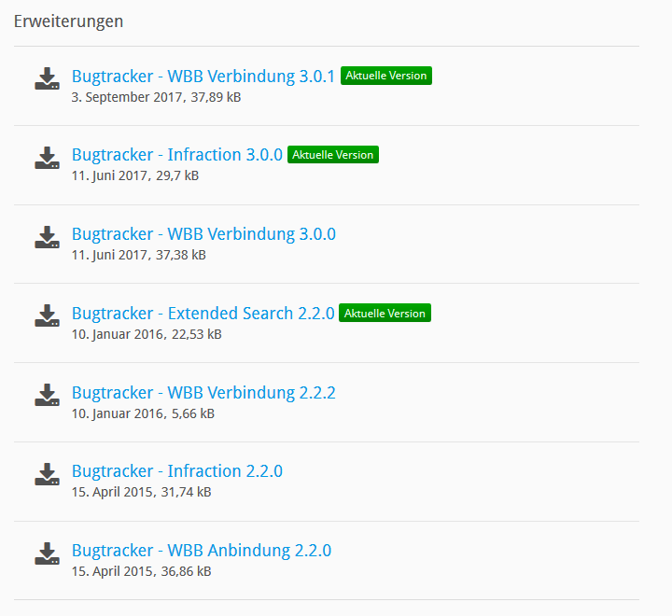Image resolution: width=672 pixels, height=616 pixels.
Task: Click the '3. September 2017, 37,89 kB' text
Action: tap(156, 97)
